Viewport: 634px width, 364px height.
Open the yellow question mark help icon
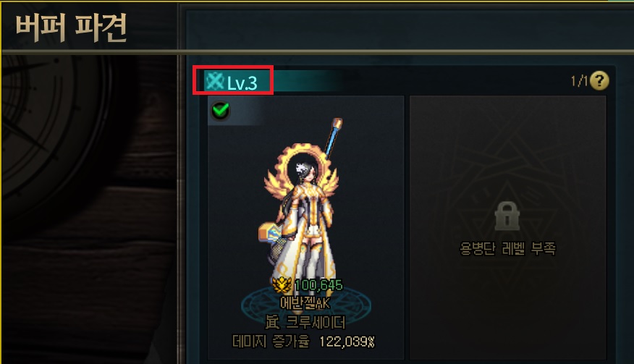[x=599, y=80]
